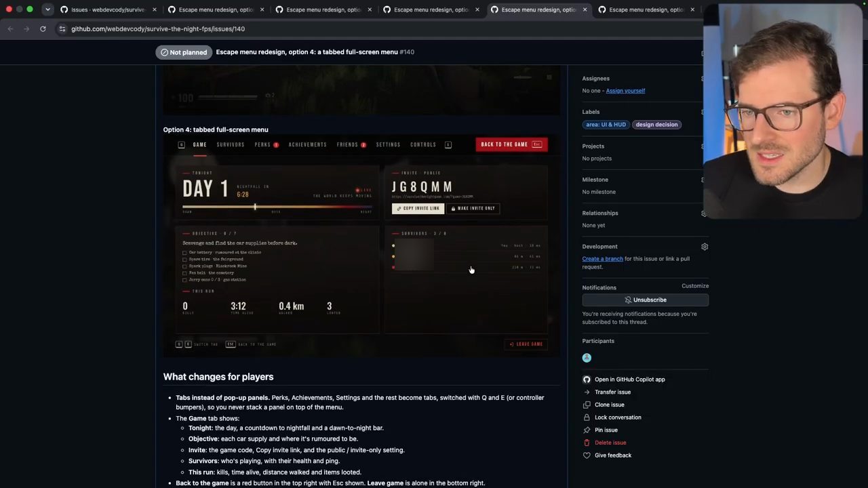Open the Customize notifications link
Image resolution: width=868 pixels, height=488 pixels.
pos(695,286)
